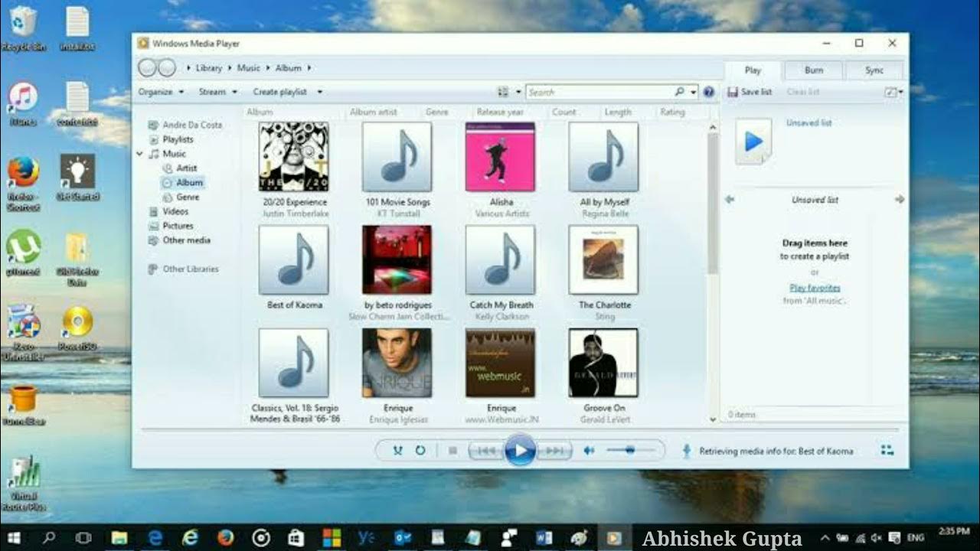Open the iTunes desktop icon
The width and height of the screenshot is (980, 551).
[x=24, y=103]
